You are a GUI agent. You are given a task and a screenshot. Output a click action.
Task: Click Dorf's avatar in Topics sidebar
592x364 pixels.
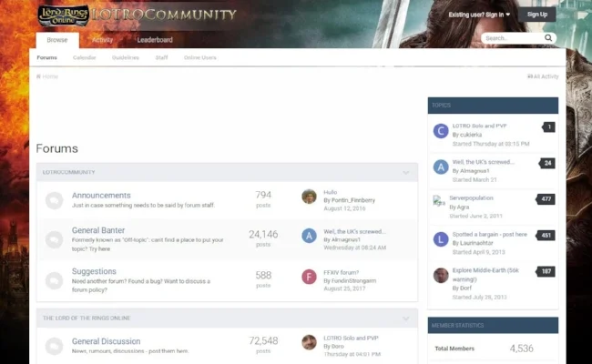[x=441, y=276]
